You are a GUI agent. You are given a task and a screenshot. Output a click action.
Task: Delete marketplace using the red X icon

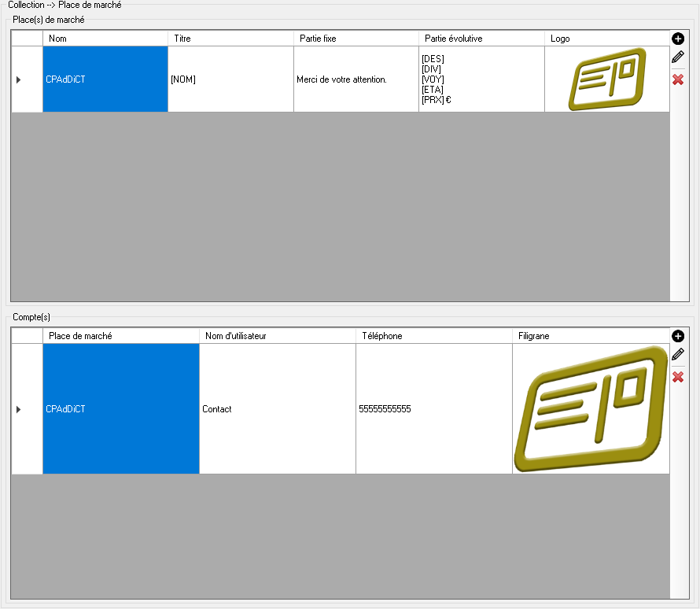(678, 79)
